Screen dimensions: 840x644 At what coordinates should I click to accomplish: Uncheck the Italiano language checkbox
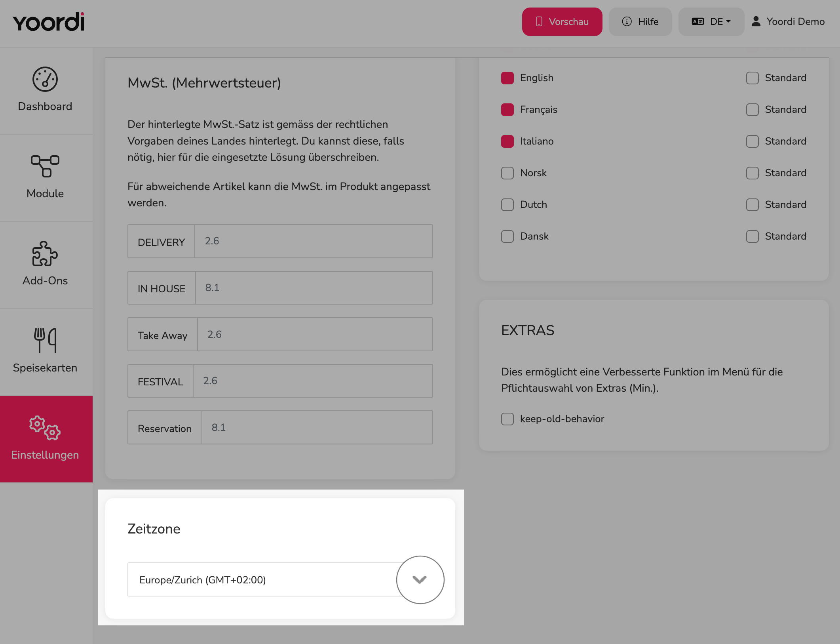point(507,141)
